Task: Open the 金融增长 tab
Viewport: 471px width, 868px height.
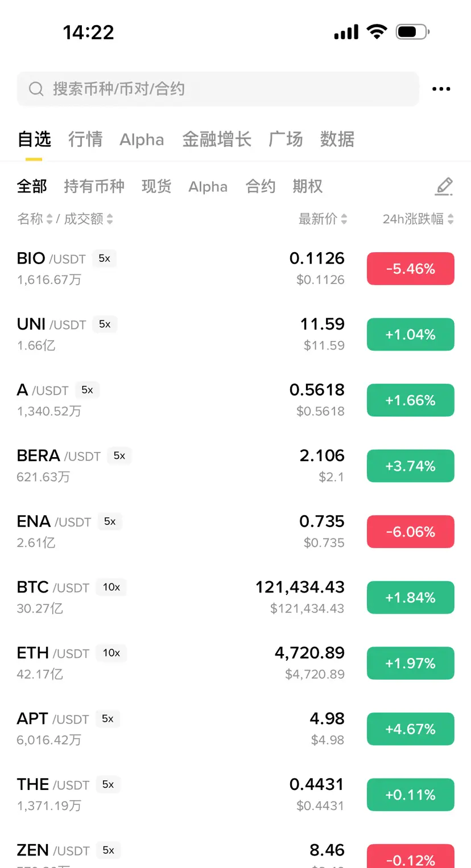Action: pos(217,139)
